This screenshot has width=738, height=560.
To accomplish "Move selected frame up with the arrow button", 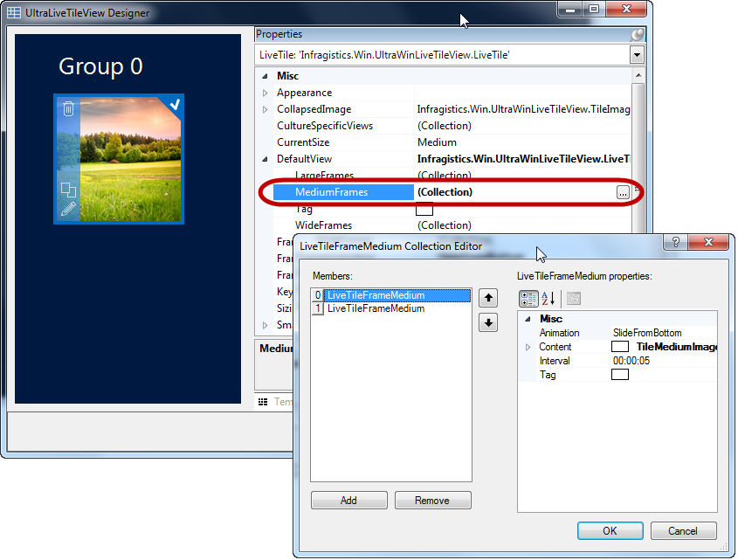I will coord(487,297).
